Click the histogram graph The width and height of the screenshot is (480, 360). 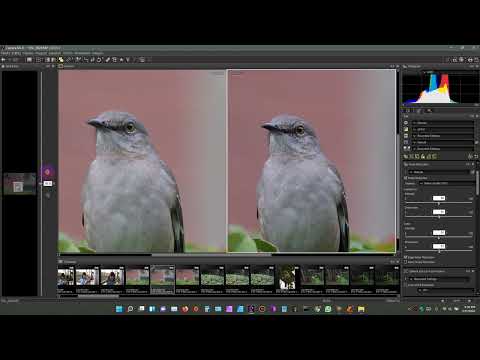click(440, 87)
